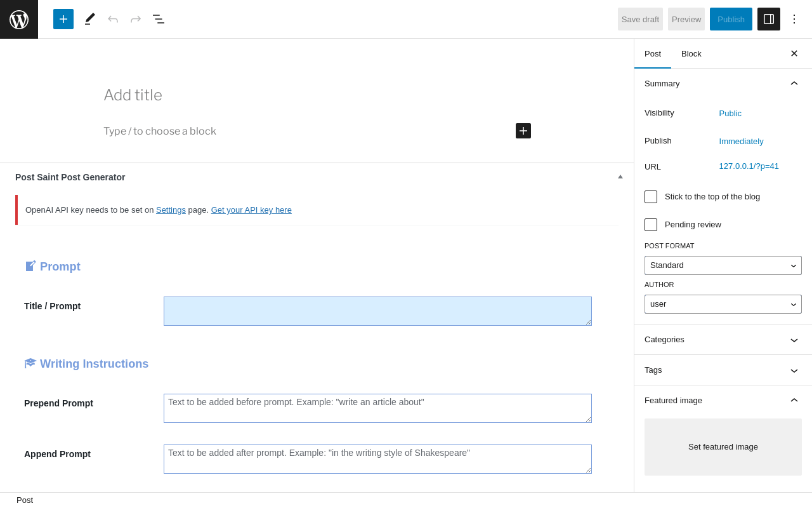Screen dimensions: 812x508
Task: Click the Prepend Prompt label
Action: (58, 403)
